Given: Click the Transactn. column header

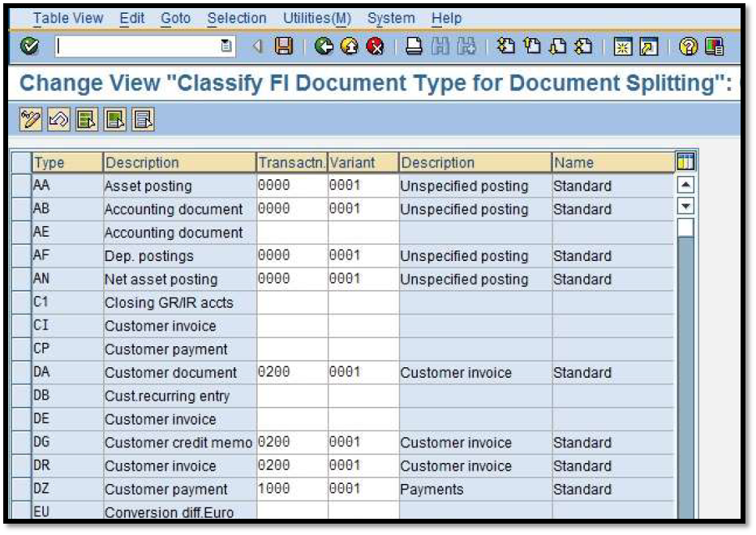Looking at the screenshot, I should pos(292,162).
